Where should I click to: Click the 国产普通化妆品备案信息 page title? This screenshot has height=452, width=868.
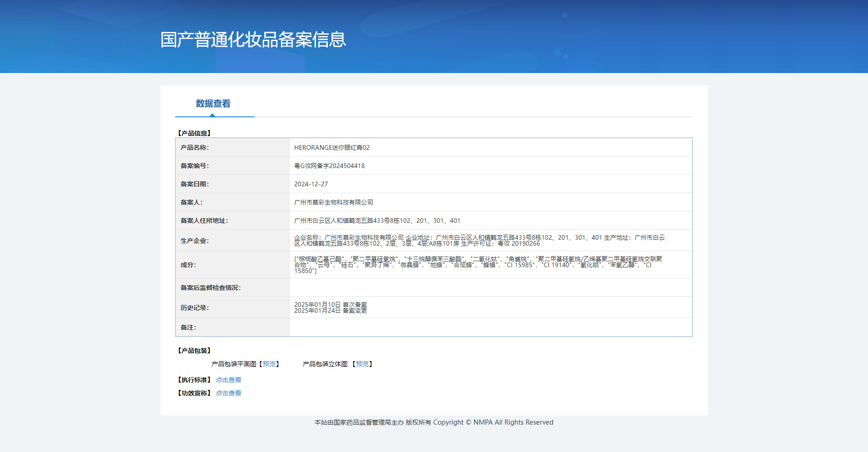tap(253, 40)
